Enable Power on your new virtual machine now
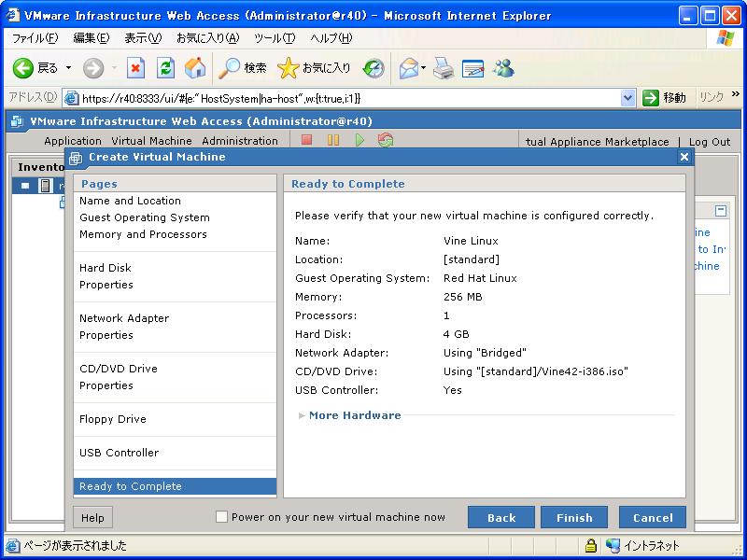 click(x=221, y=517)
